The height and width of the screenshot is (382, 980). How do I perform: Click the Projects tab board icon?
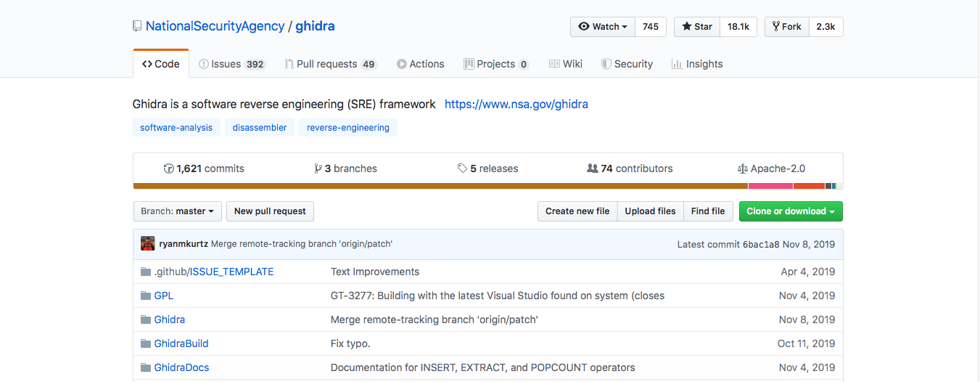tap(469, 64)
